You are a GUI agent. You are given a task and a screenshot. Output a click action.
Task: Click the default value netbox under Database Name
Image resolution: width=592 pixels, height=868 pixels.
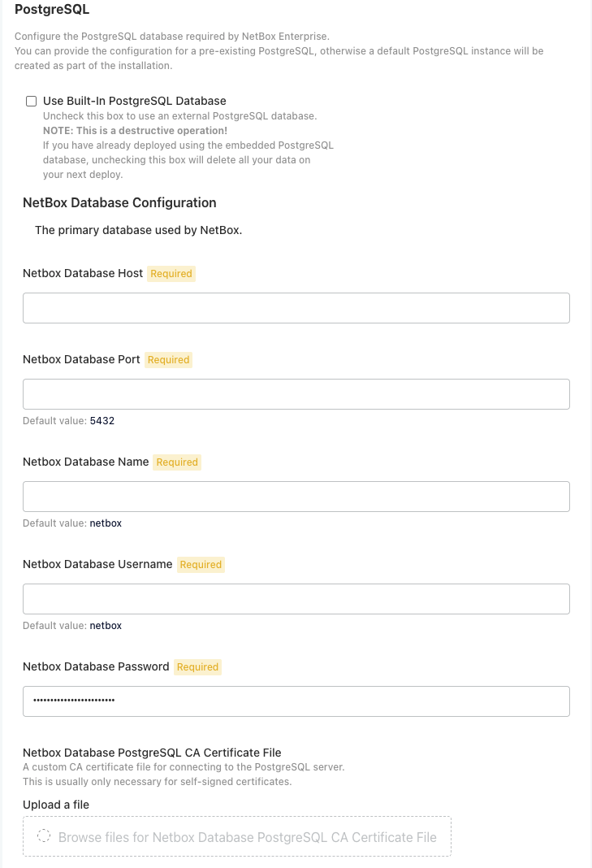[106, 523]
